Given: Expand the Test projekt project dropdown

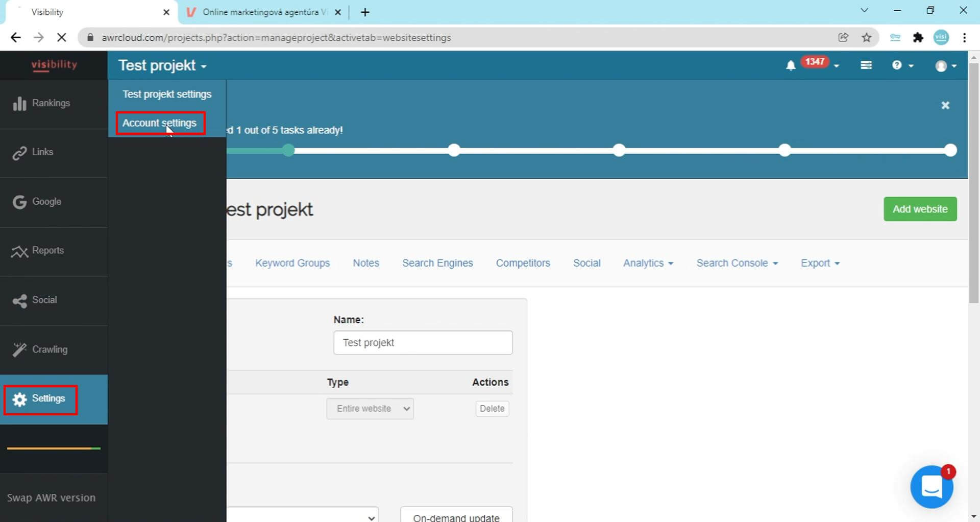Looking at the screenshot, I should [162, 66].
